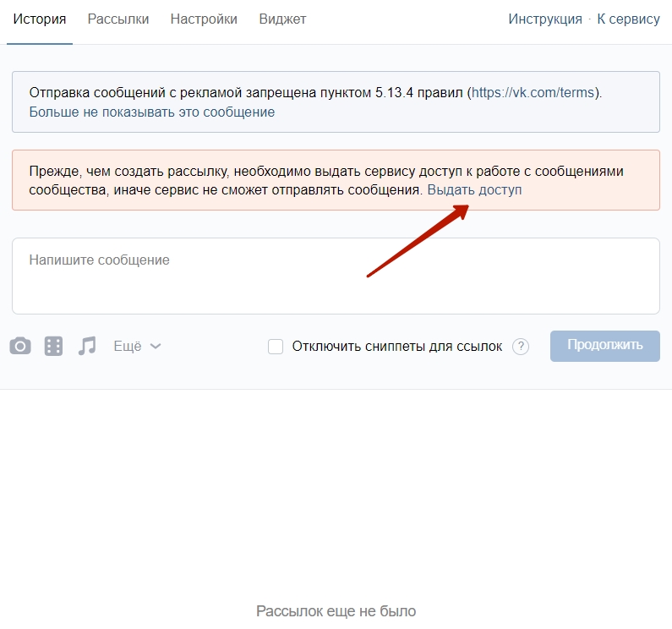The image size is (672, 629).
Task: Grant access via 'Выдать доступ' link
Action: [x=474, y=190]
